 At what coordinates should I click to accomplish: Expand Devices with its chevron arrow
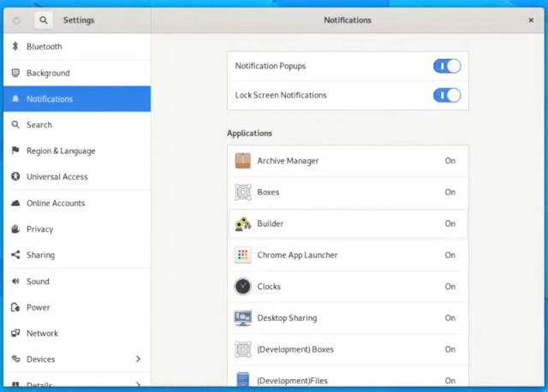click(x=139, y=359)
